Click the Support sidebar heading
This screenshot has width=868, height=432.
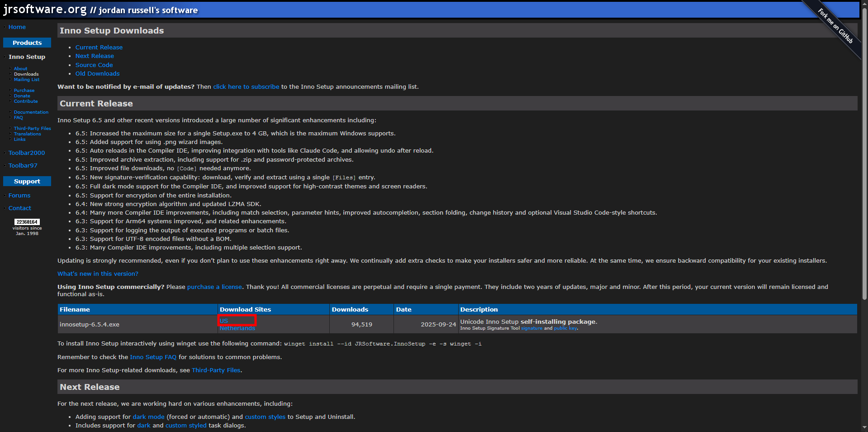tap(27, 182)
